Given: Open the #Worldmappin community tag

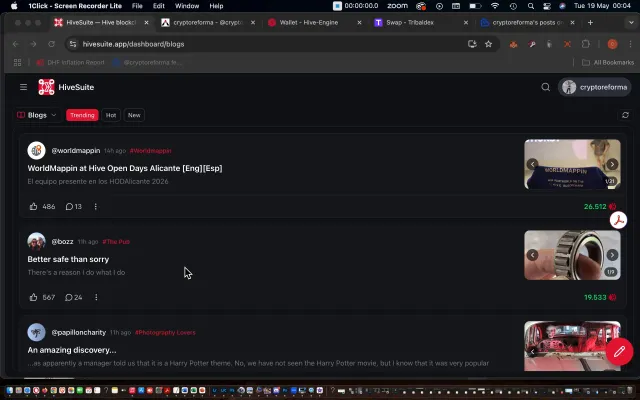Looking at the screenshot, I should click(x=150, y=151).
